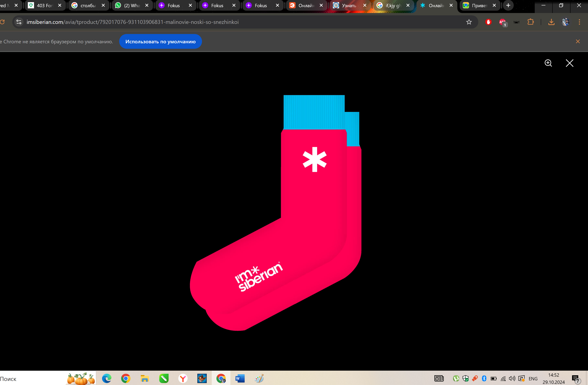
Task: Set Chrome as default browser button
Action: click(x=160, y=41)
